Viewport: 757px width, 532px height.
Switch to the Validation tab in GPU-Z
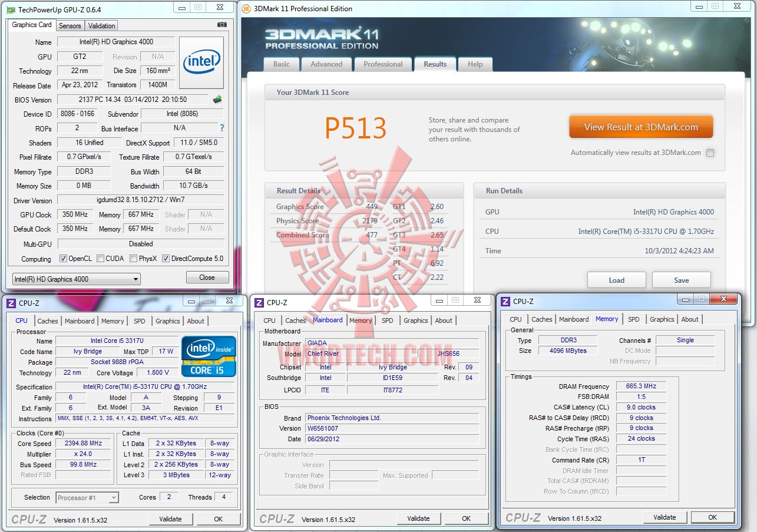click(x=102, y=26)
